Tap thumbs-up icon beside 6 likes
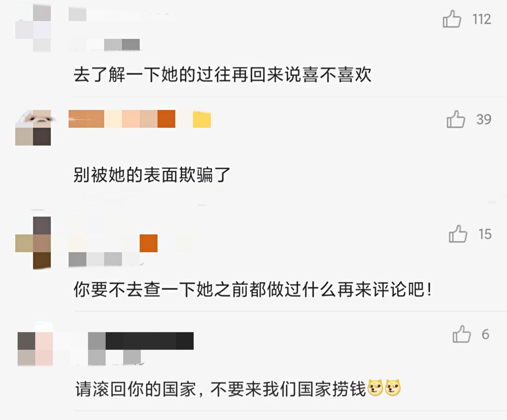 461,334
